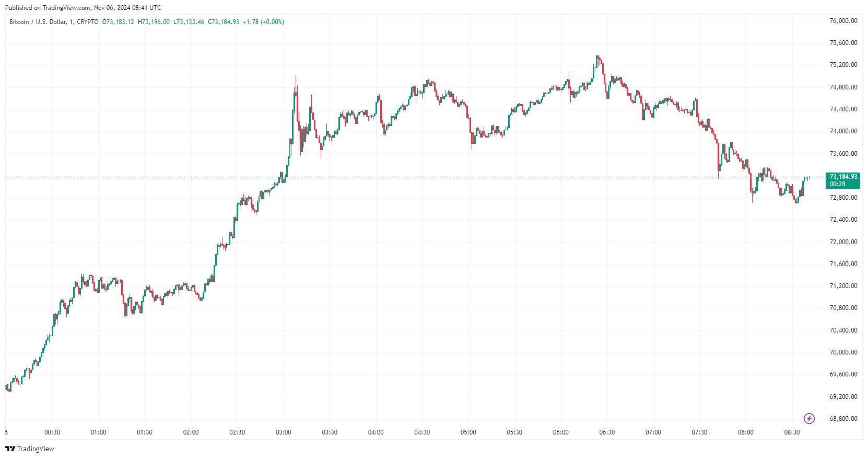Click the 71,200.00 price axis label
Image resolution: width=868 pixels, height=458 pixels.
(x=843, y=286)
